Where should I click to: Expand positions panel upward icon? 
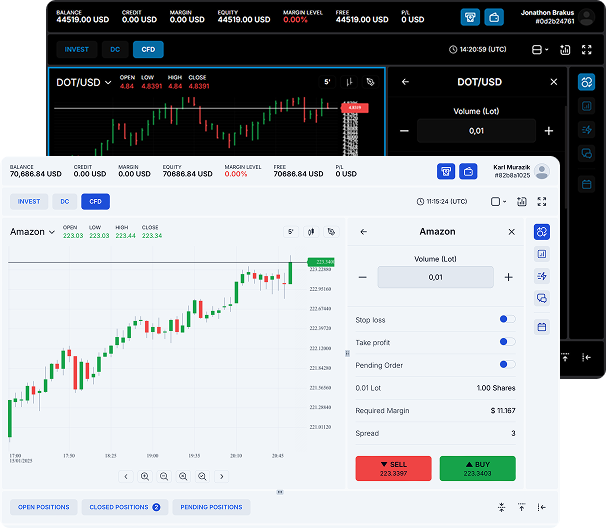(522, 507)
